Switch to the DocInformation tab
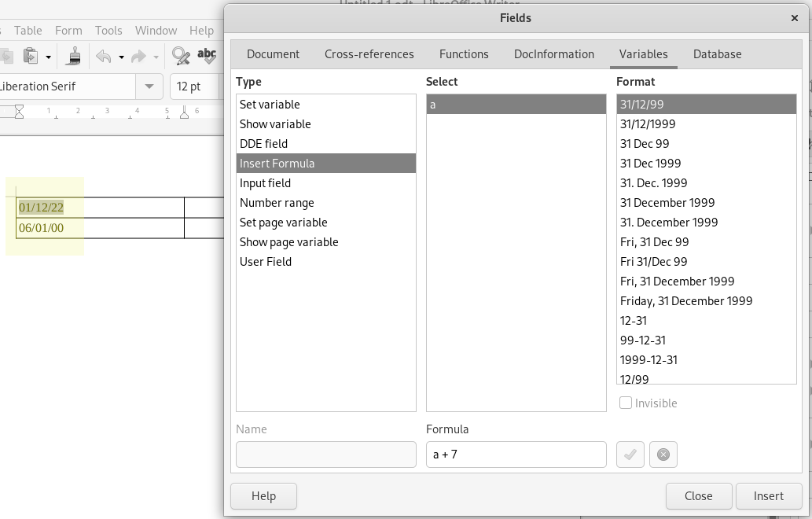The width and height of the screenshot is (812, 519). pos(553,54)
